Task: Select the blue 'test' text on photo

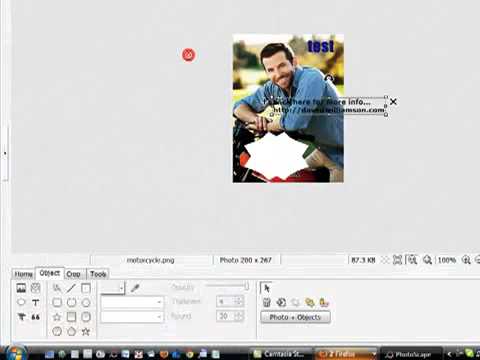Action: (321, 46)
